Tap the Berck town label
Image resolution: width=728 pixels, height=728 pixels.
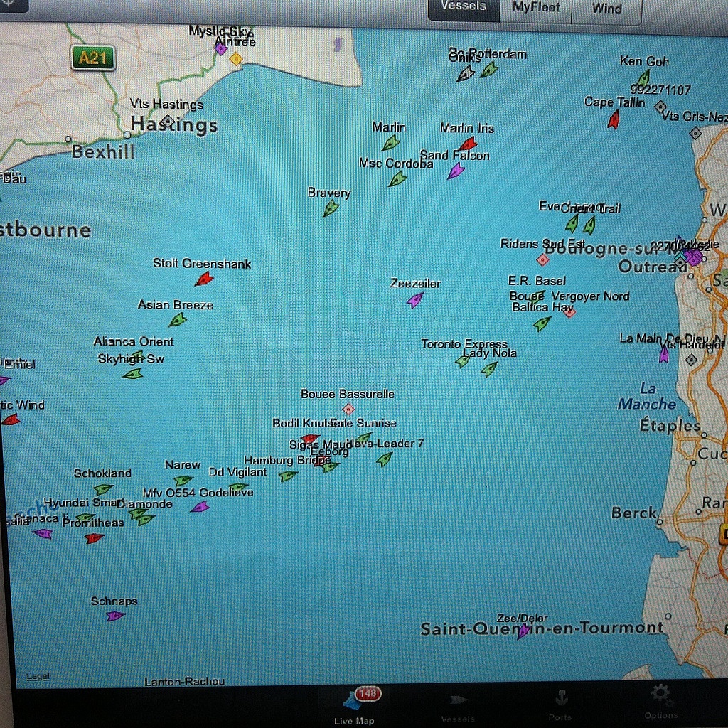(x=633, y=513)
